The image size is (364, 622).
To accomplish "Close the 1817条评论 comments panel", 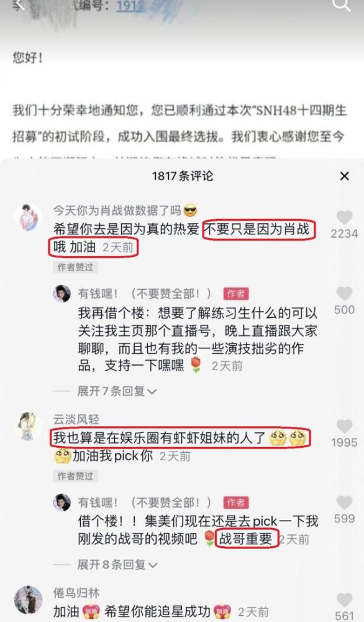I will coord(345,176).
